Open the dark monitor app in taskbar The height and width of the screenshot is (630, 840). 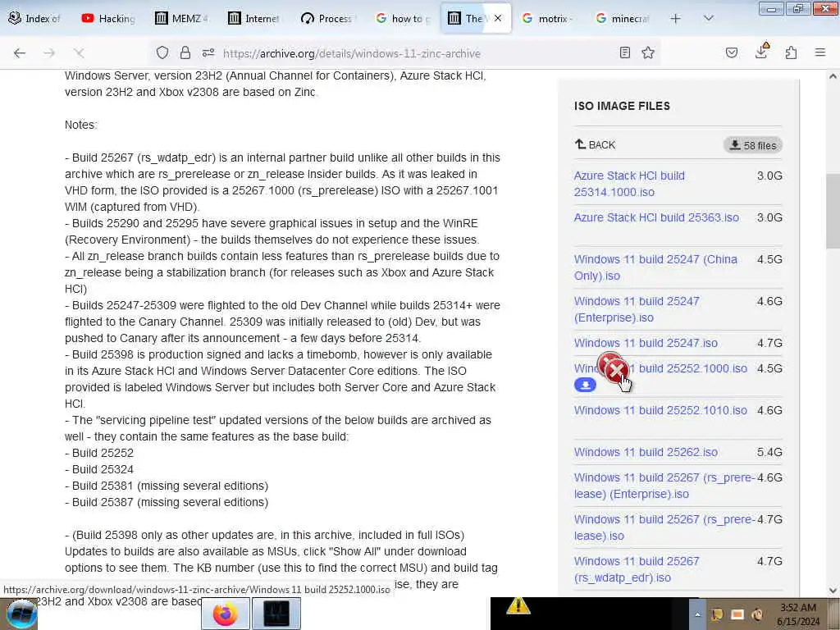(276, 614)
